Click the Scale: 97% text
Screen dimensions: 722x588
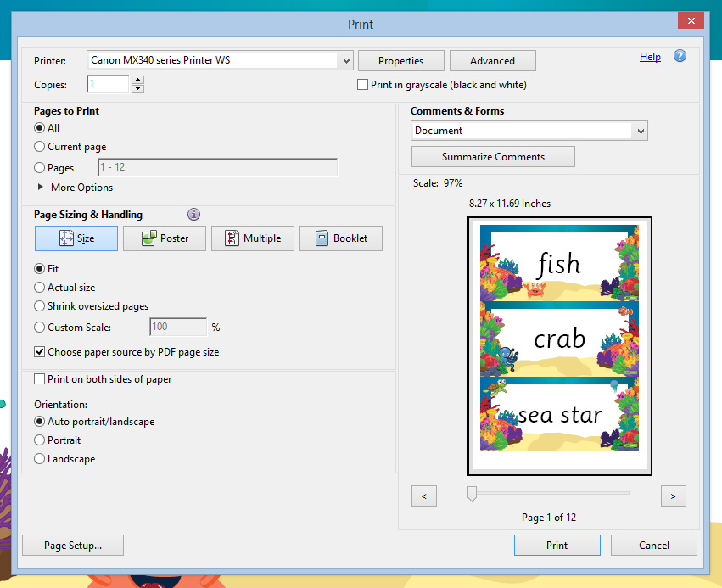pyautogui.click(x=438, y=183)
